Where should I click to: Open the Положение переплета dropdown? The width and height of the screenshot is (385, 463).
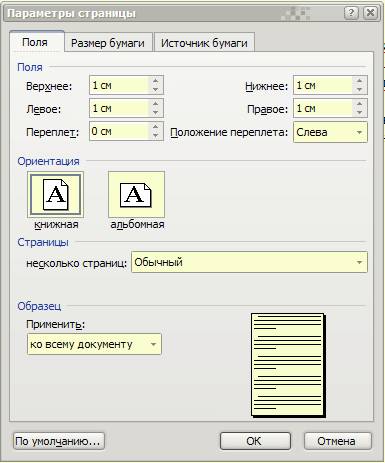click(x=330, y=132)
